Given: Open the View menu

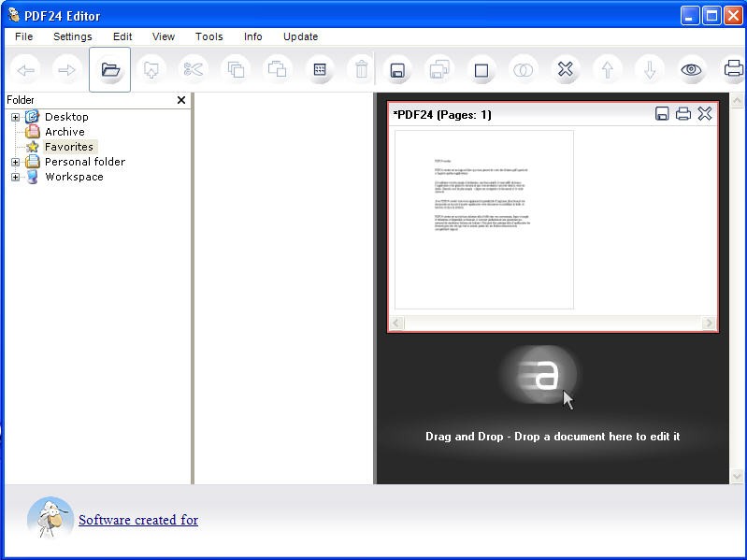Looking at the screenshot, I should 164,36.
